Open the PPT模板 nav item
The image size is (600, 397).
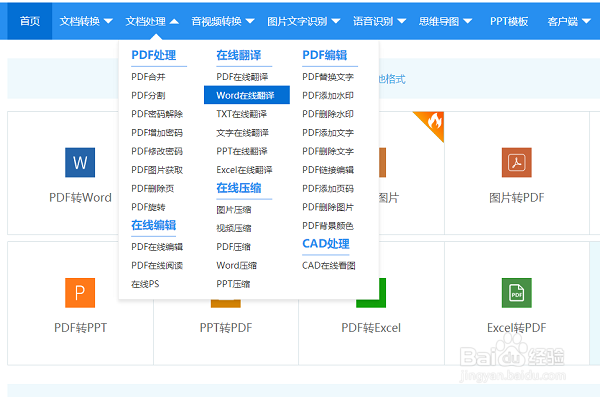[509, 21]
